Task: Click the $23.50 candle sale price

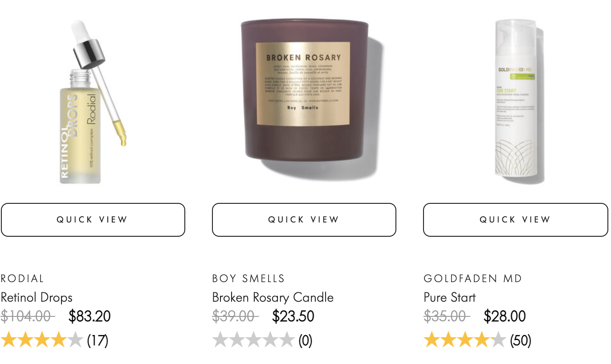Action: coord(293,316)
